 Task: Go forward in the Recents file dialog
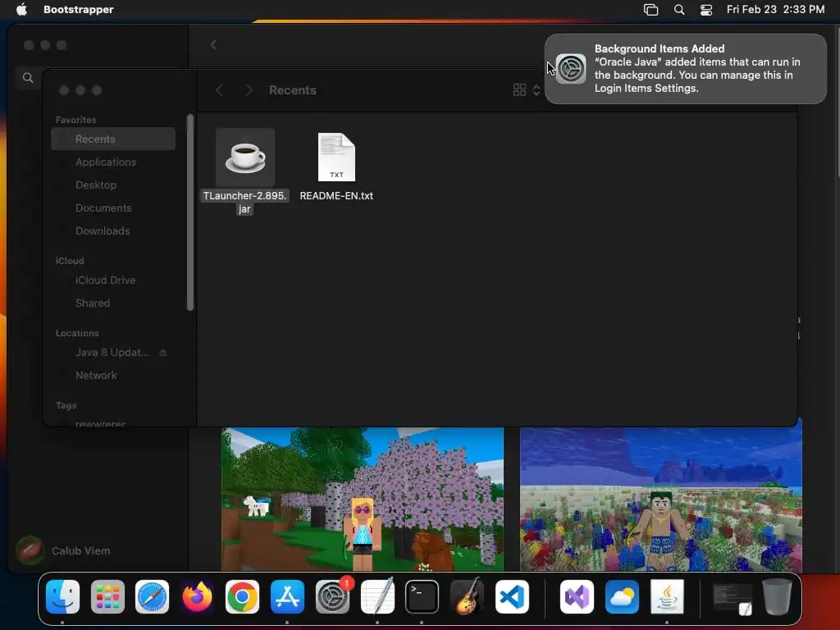point(249,90)
